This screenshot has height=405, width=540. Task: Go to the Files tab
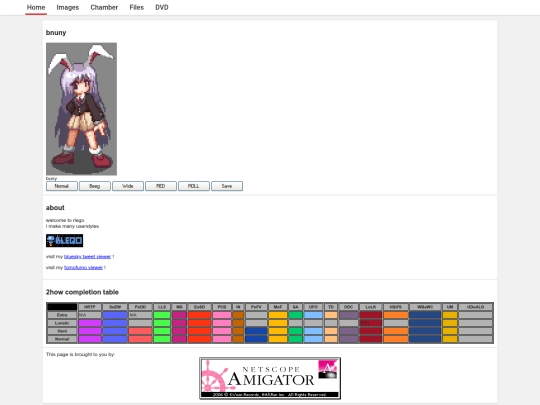tap(136, 7)
